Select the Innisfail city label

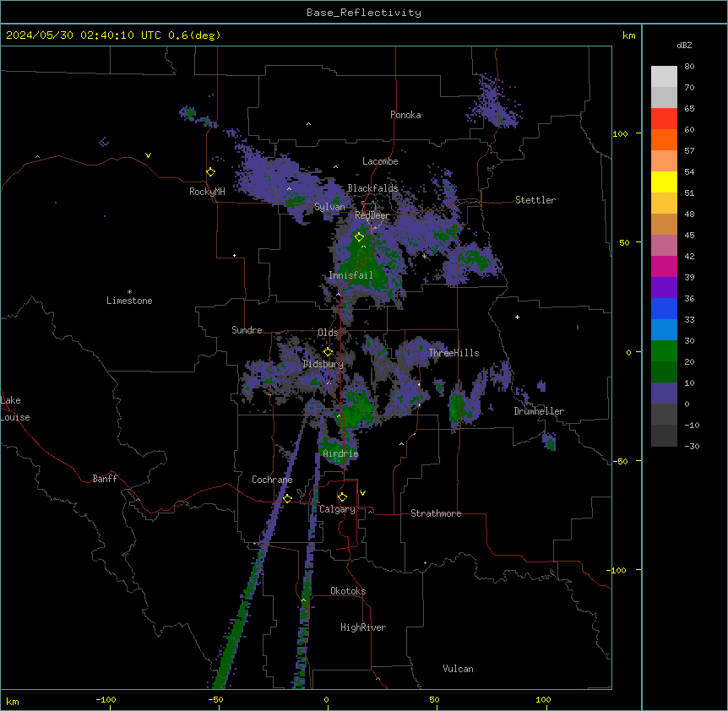click(x=350, y=275)
